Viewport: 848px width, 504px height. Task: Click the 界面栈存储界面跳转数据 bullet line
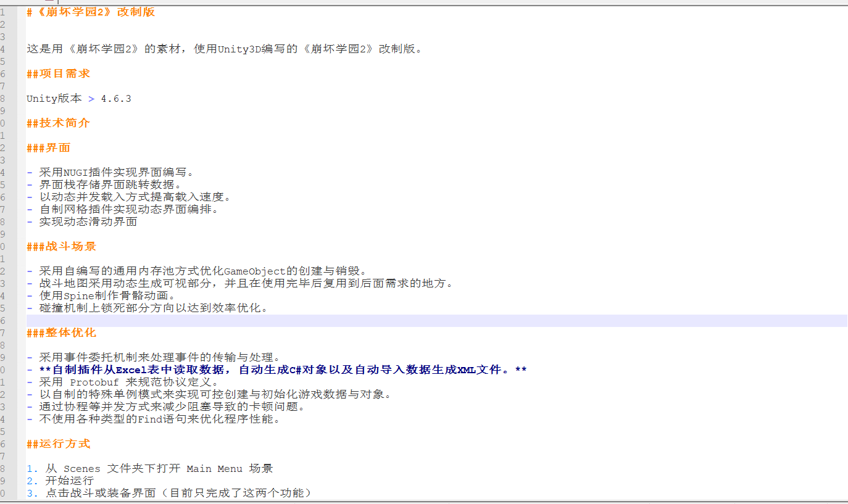point(110,184)
